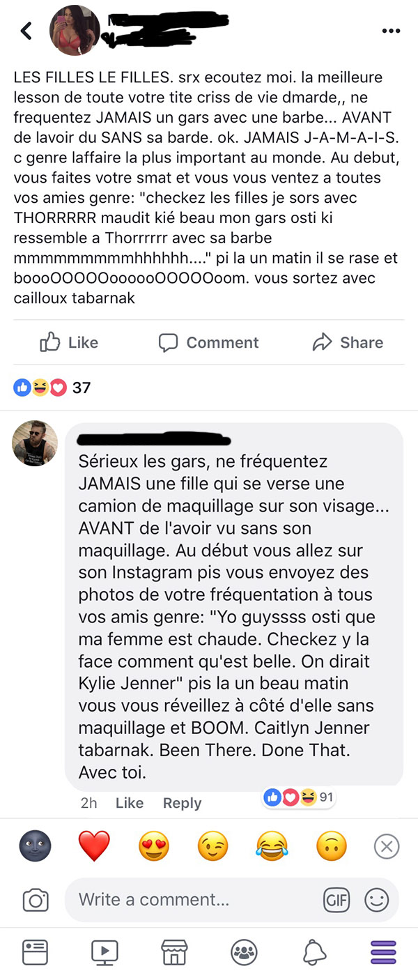Open the GIF picker
418x980 pixels.
(336, 900)
